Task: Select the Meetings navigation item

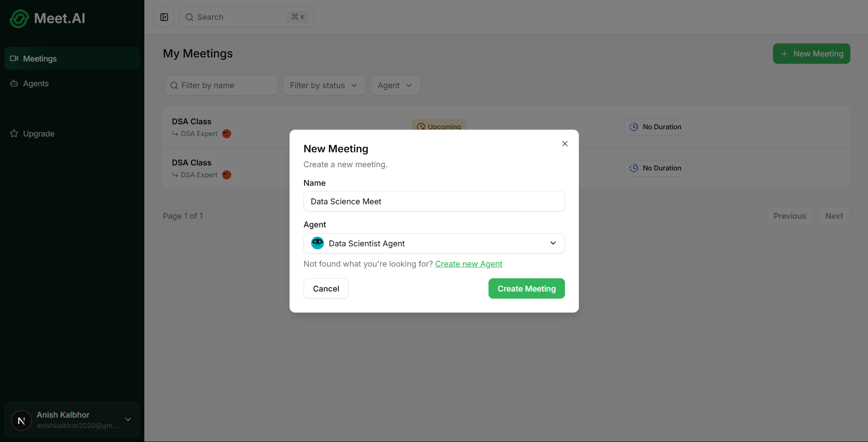Action: pyautogui.click(x=39, y=58)
